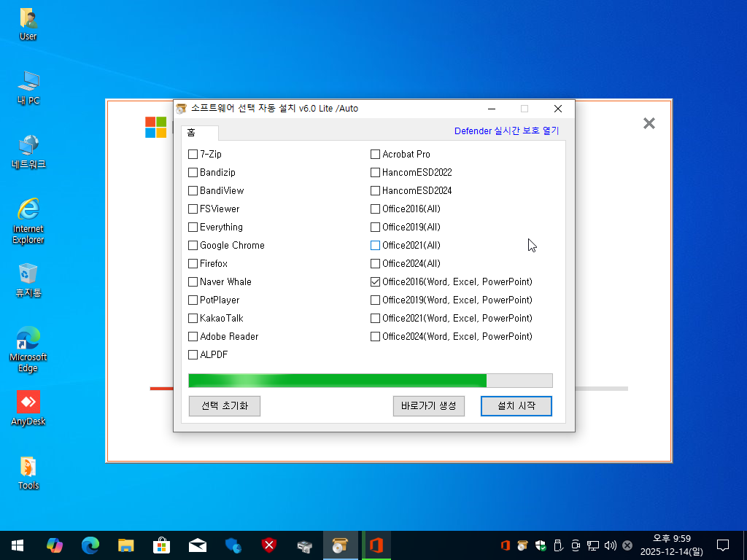The width and height of the screenshot is (747, 560).
Task: Uncheck Office2016(Word, Excel, PowerPoint)
Action: [376, 282]
